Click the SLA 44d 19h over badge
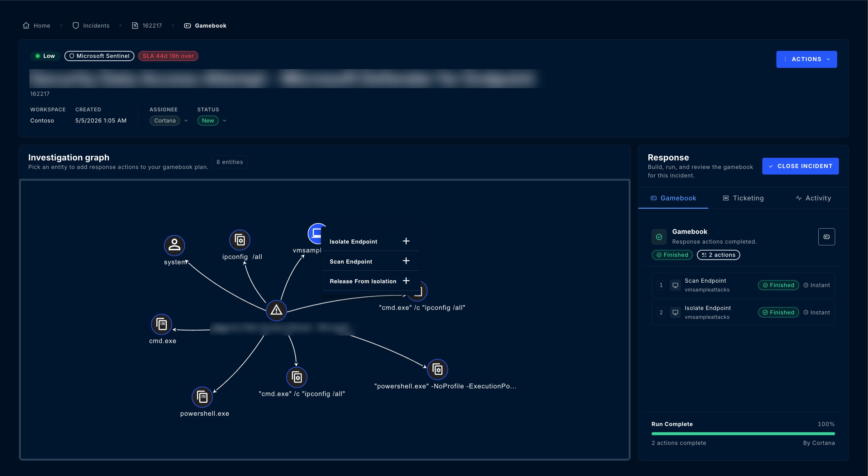This screenshot has height=476, width=868. point(168,56)
